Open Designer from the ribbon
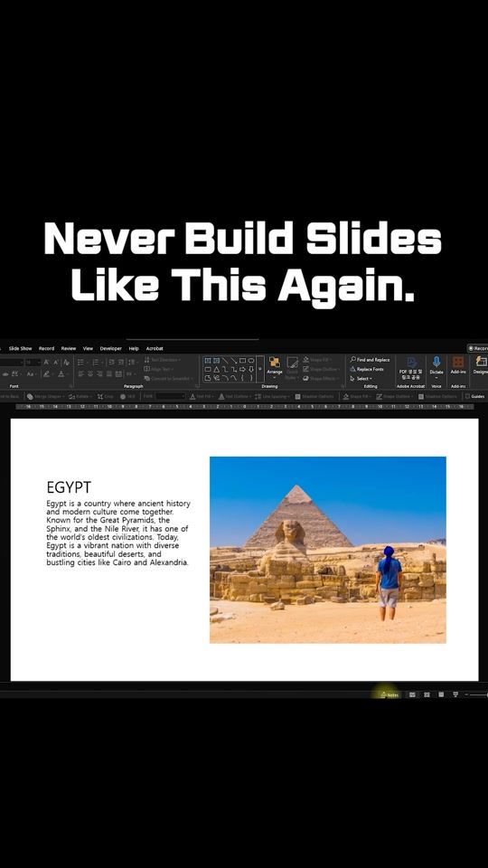The height and width of the screenshot is (868, 488). tap(481, 365)
